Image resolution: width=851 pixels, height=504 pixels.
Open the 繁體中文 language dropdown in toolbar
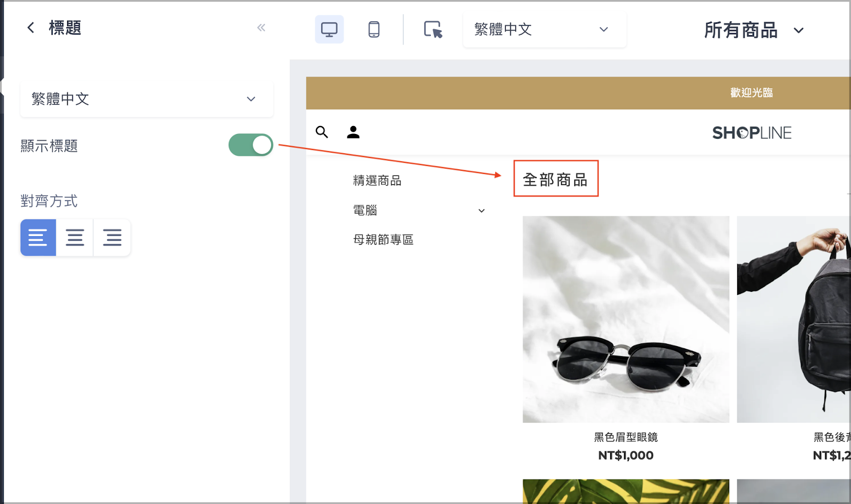pos(545,29)
